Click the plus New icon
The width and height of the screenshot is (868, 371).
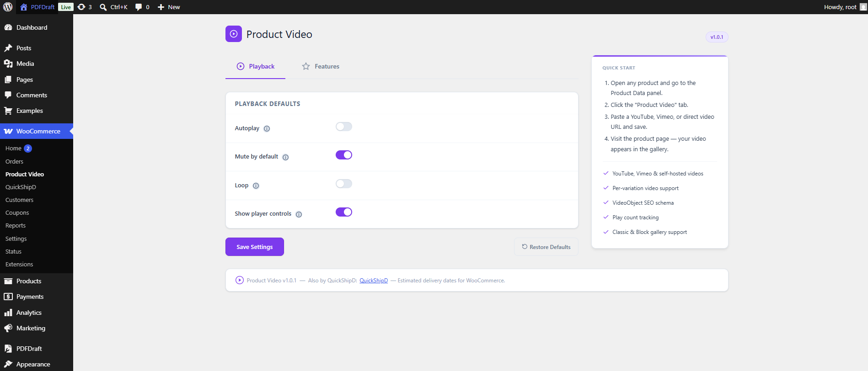click(161, 7)
